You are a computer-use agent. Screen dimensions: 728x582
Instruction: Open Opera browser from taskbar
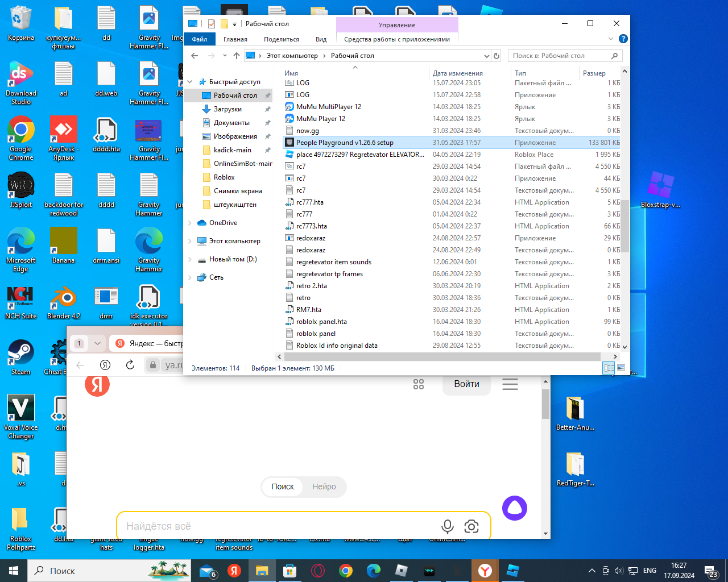click(318, 571)
